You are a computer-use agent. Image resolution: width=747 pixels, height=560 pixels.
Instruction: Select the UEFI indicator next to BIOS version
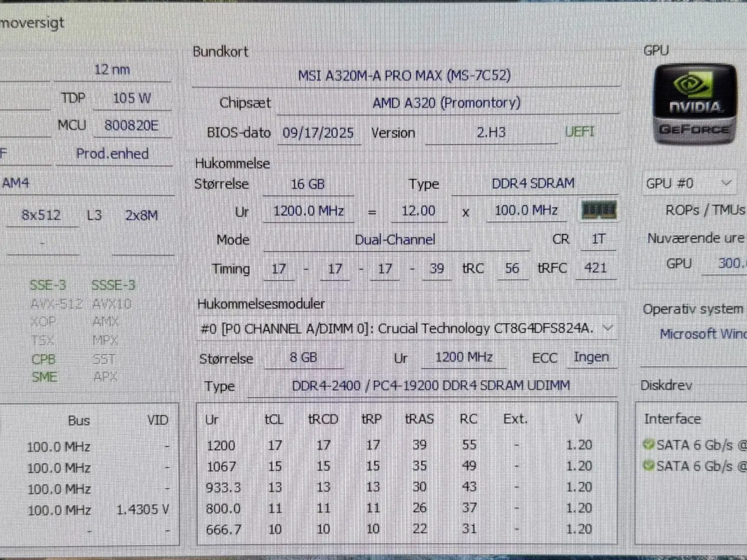pyautogui.click(x=579, y=132)
